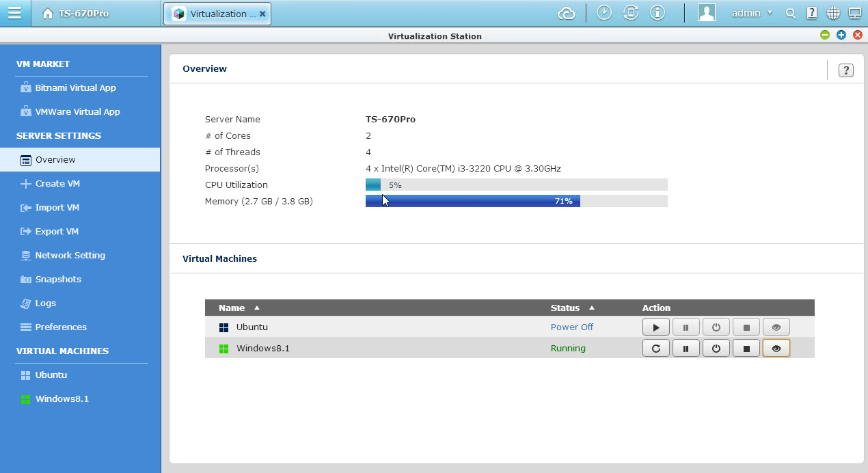Image resolution: width=868 pixels, height=473 pixels.
Task: Shut down Windows8.1 with power button
Action: point(716,349)
